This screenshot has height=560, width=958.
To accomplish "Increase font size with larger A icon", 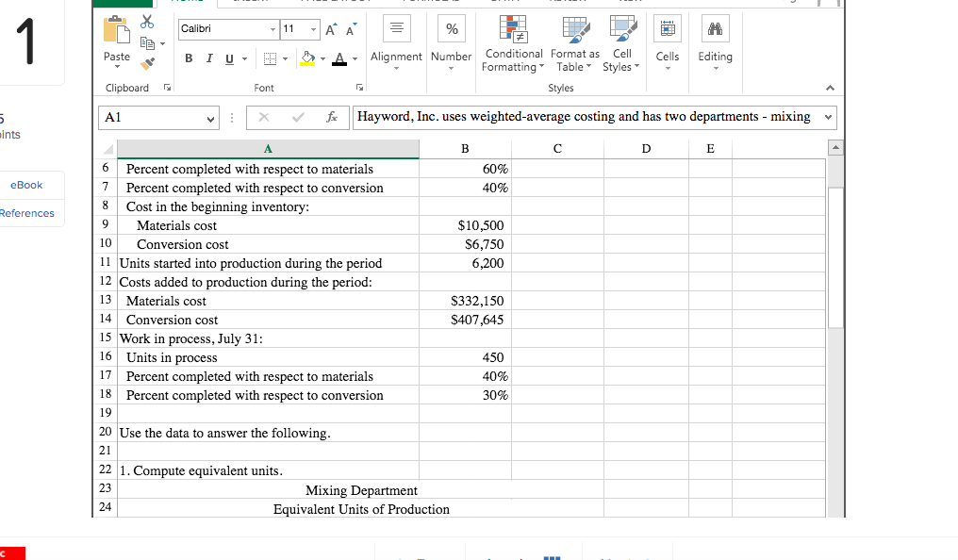I will click(x=331, y=29).
